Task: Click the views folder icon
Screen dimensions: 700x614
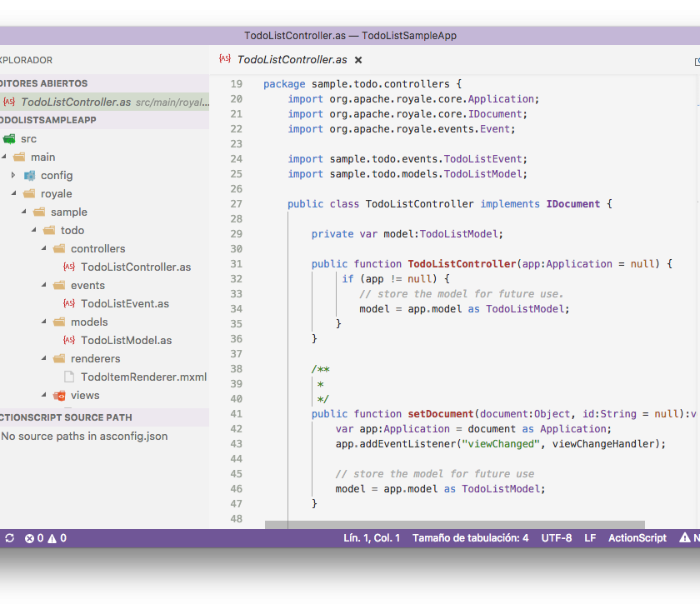Action: [59, 396]
